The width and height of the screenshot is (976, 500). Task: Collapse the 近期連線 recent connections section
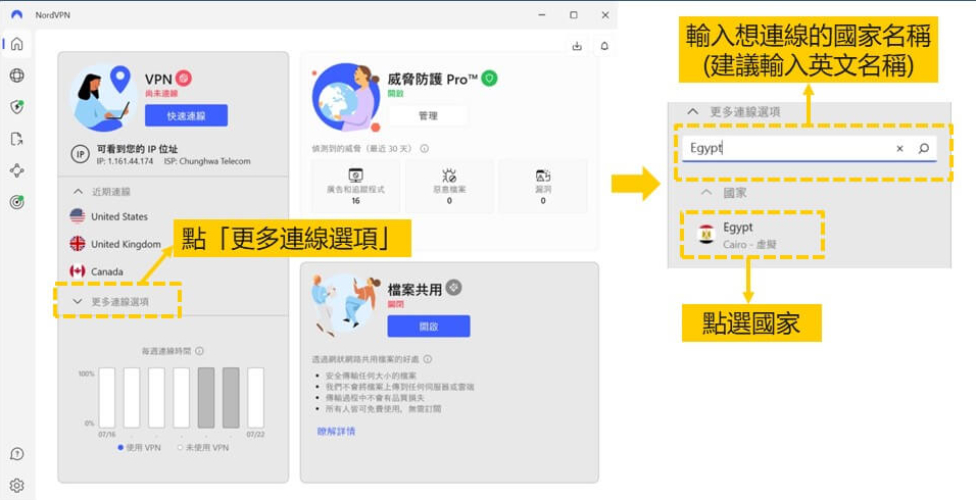tap(78, 191)
